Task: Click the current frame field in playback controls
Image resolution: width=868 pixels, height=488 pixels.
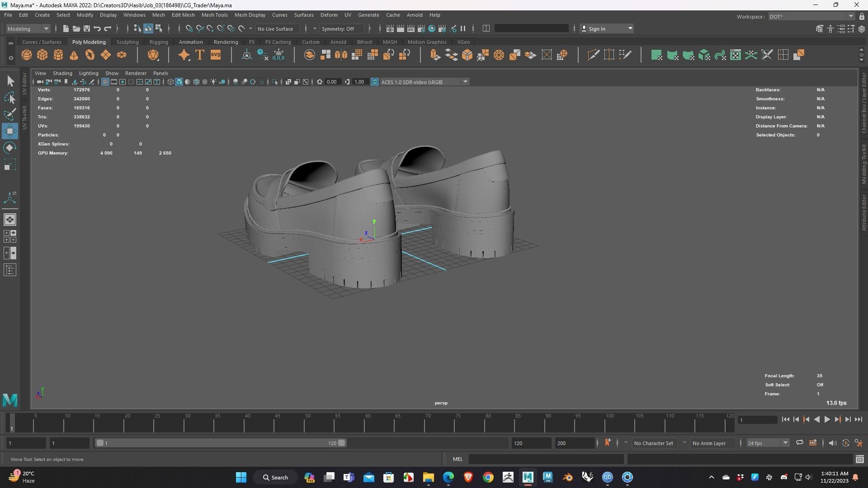Action: (x=757, y=420)
